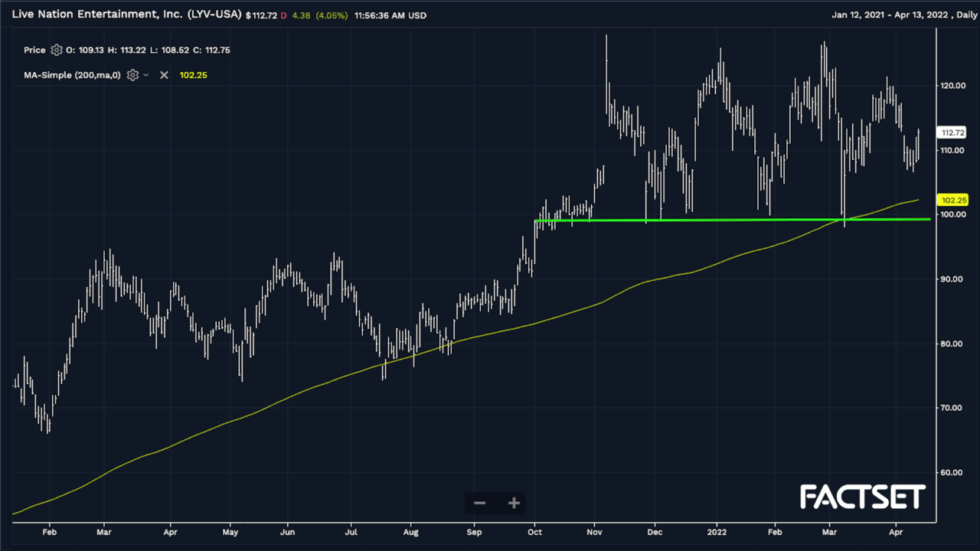
Task: Click the Nov label on time axis
Action: [x=595, y=530]
